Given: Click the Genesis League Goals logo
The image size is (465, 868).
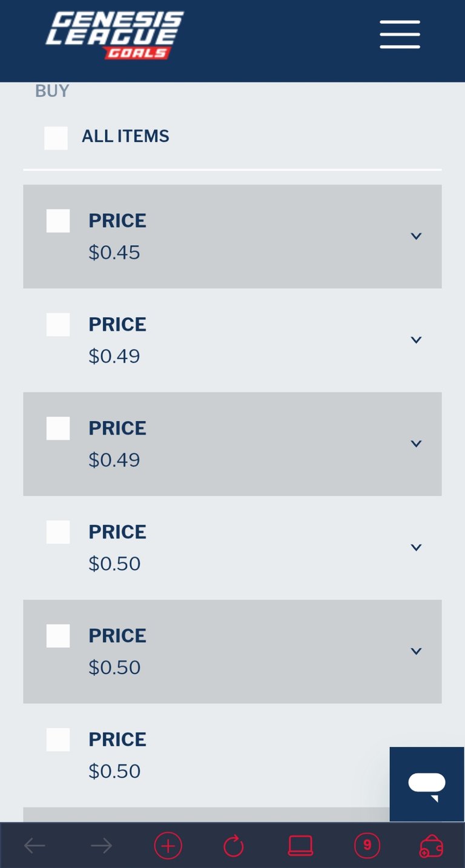Looking at the screenshot, I should (x=114, y=35).
